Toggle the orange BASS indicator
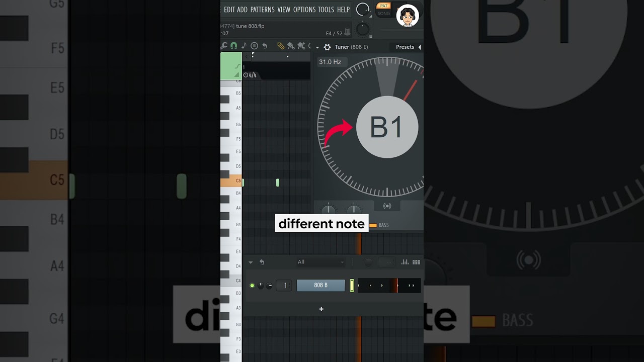 click(373, 225)
